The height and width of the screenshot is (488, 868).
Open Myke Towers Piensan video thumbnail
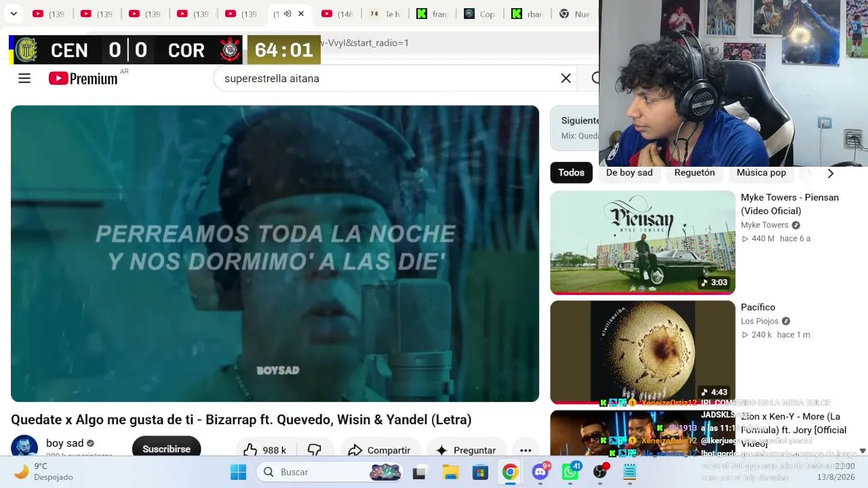643,243
